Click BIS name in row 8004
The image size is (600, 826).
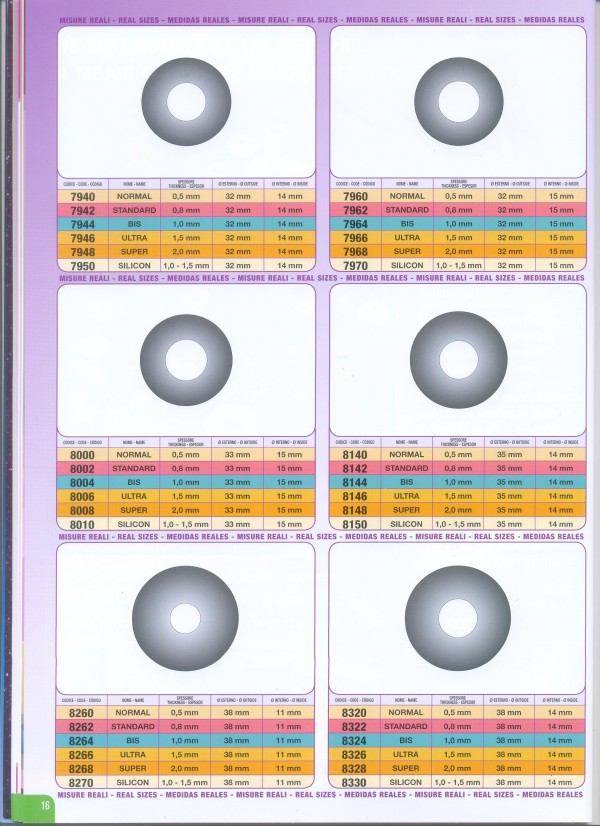coord(134,482)
